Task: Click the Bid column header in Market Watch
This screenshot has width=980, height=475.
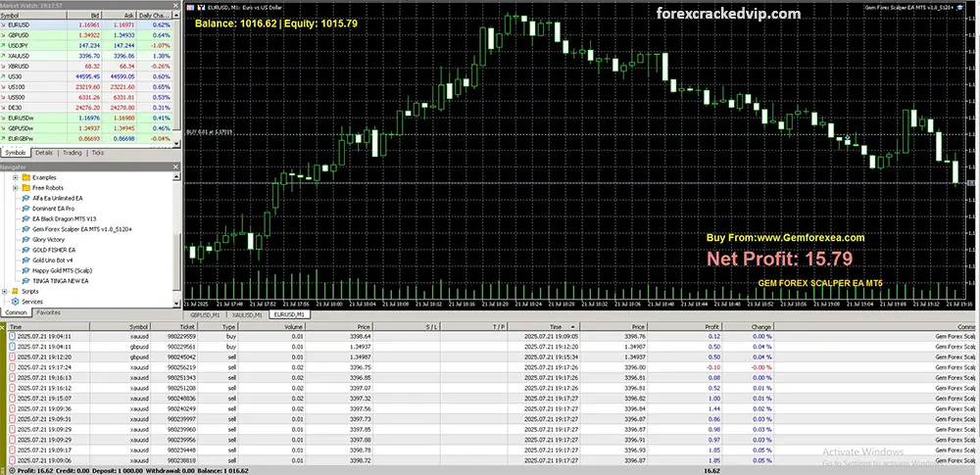Action: [x=83, y=15]
